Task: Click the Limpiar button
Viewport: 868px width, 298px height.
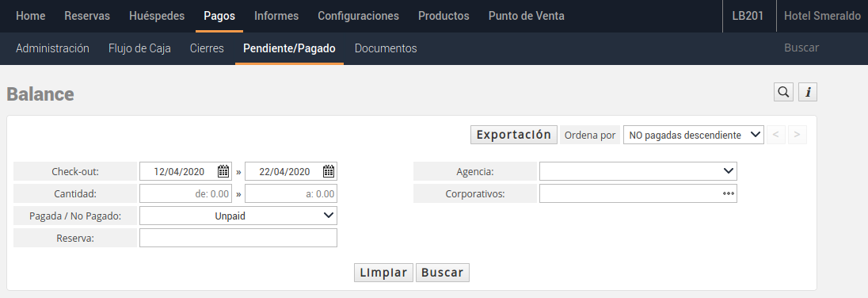Action: click(383, 273)
